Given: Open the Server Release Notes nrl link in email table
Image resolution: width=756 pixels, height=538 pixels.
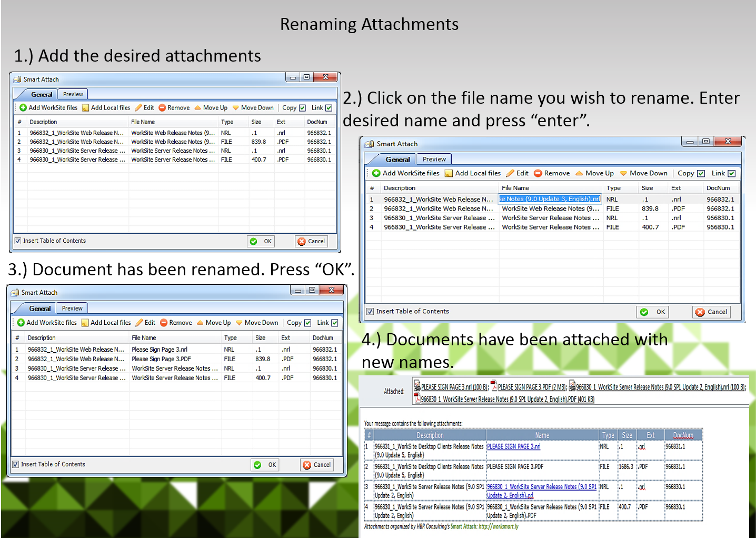Looking at the screenshot, I should pyautogui.click(x=542, y=491).
